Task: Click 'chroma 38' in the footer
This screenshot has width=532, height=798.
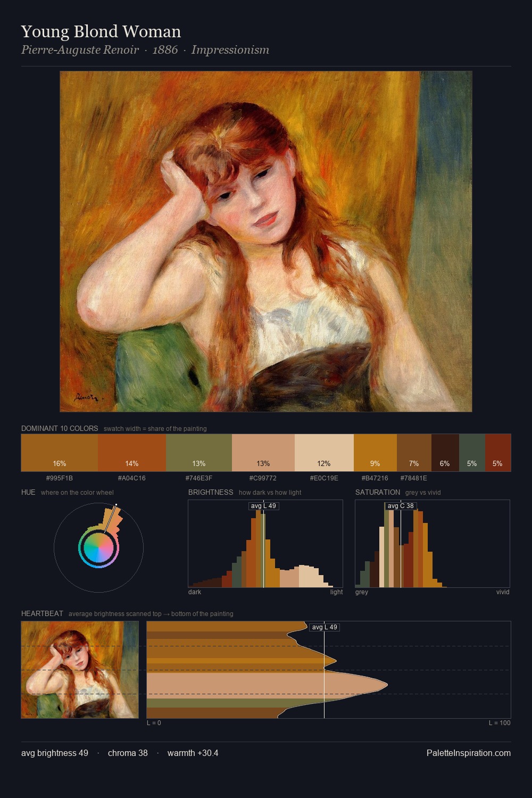Action: click(x=128, y=753)
